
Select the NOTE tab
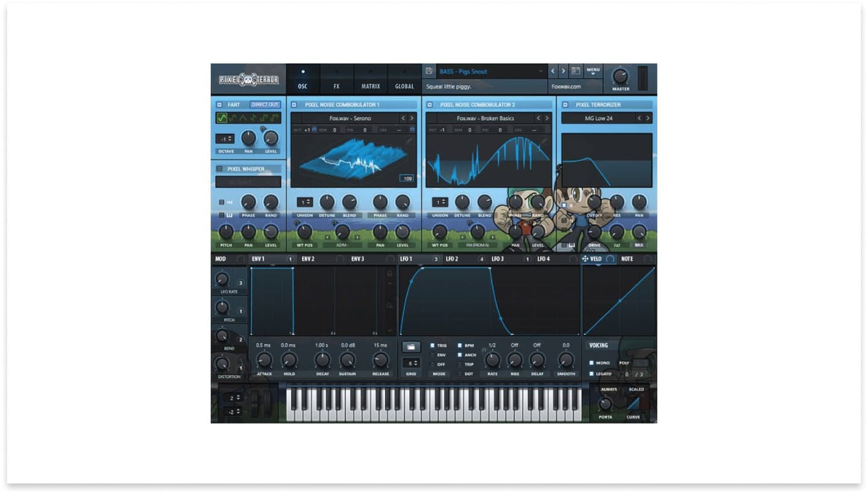coord(637,259)
